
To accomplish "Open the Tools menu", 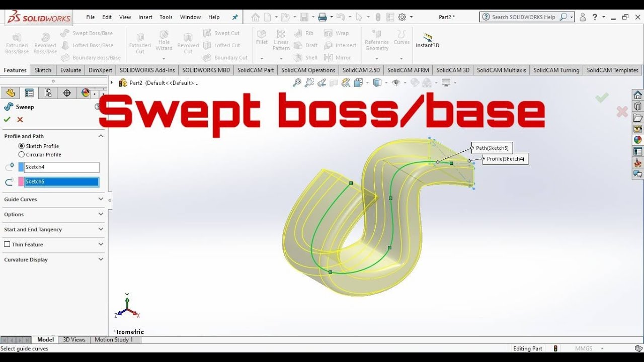I will (166, 17).
